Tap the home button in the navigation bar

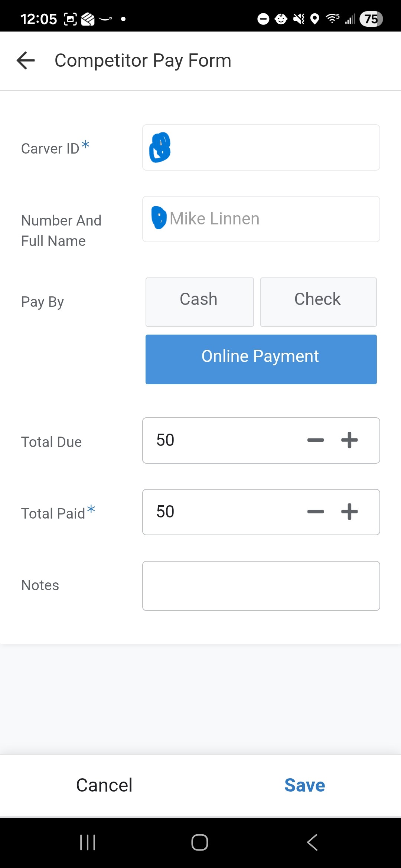[200, 842]
